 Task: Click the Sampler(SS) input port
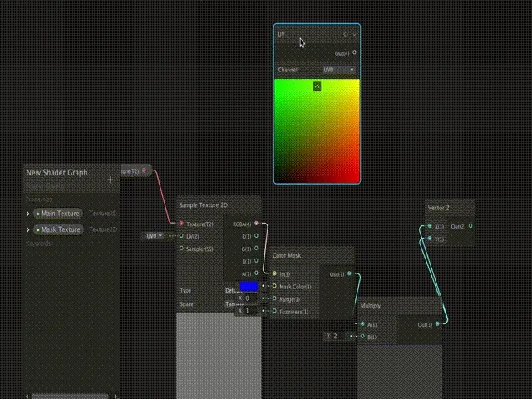(x=181, y=248)
